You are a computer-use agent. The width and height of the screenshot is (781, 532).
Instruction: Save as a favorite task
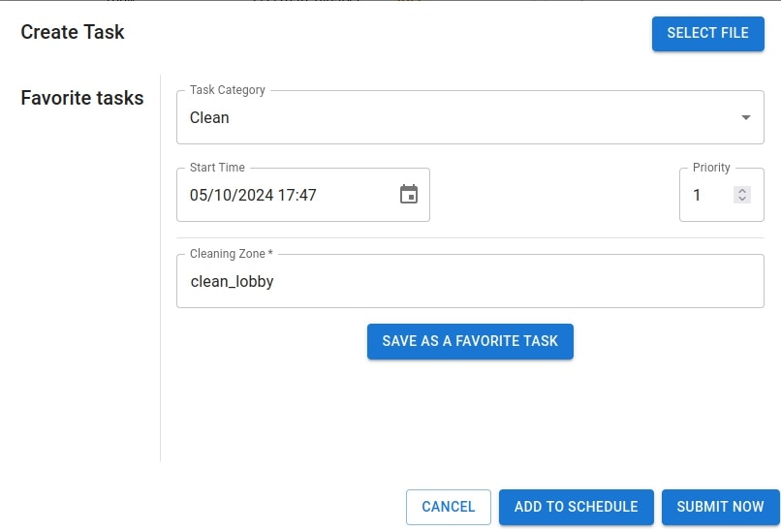[x=470, y=341]
